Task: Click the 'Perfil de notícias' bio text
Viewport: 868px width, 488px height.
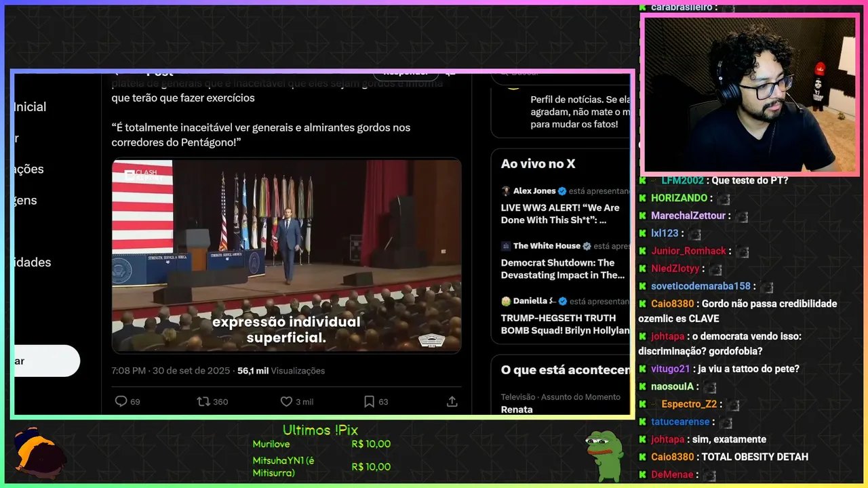Action: pos(580,112)
